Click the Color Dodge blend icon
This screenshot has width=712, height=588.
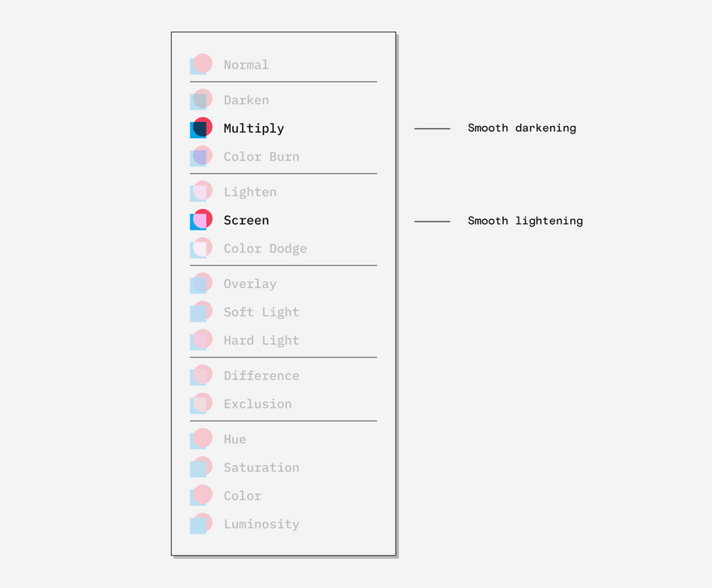201,247
